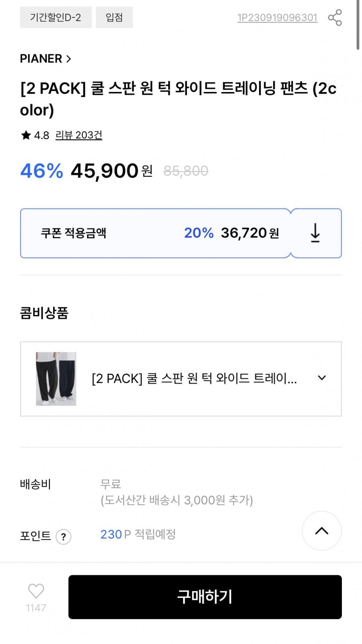Click the chevron next to PIANER
This screenshot has width=362, height=644.
(69, 59)
